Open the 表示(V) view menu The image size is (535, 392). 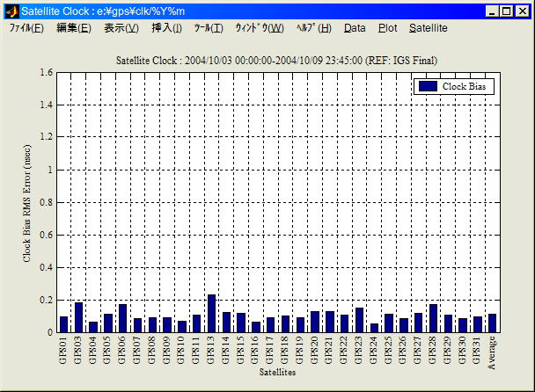pyautogui.click(x=121, y=28)
